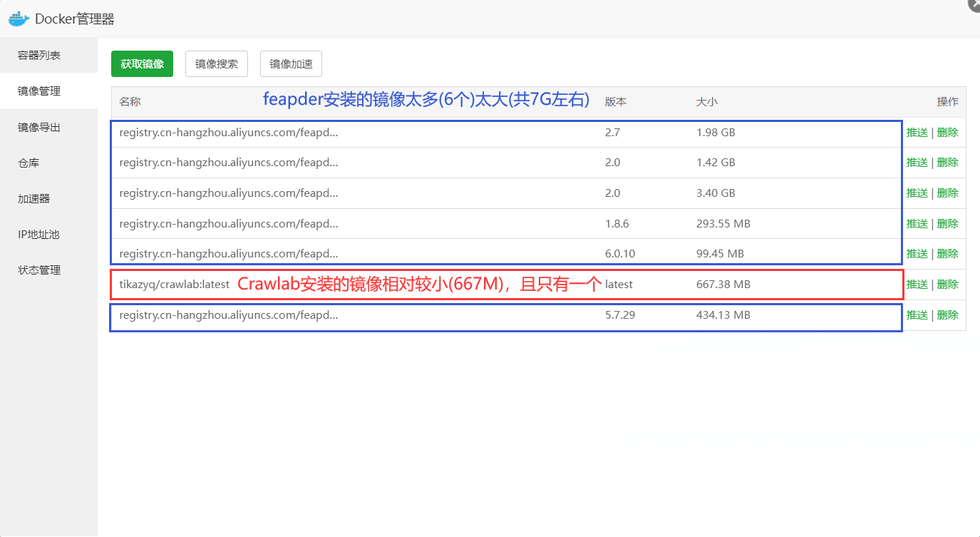Go to 加速器 sidebar section

[34, 198]
